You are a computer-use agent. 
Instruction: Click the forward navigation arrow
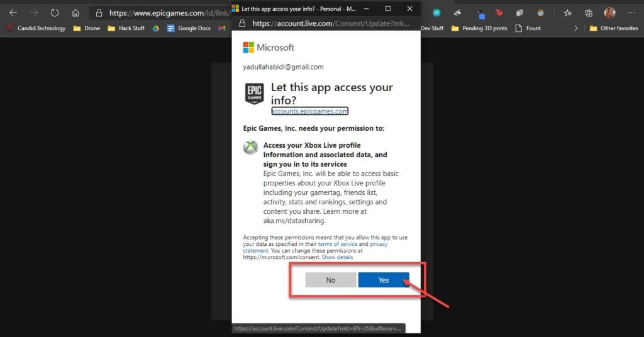tap(34, 13)
